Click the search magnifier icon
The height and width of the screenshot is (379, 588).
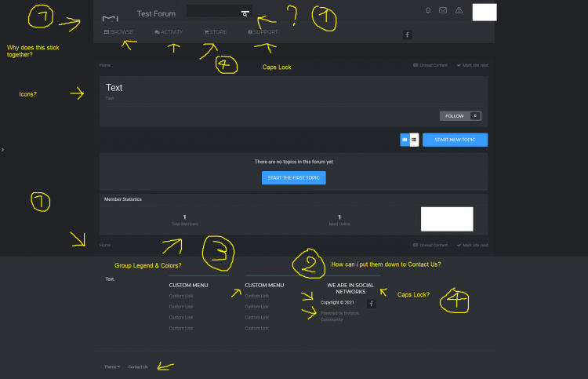[x=245, y=14]
